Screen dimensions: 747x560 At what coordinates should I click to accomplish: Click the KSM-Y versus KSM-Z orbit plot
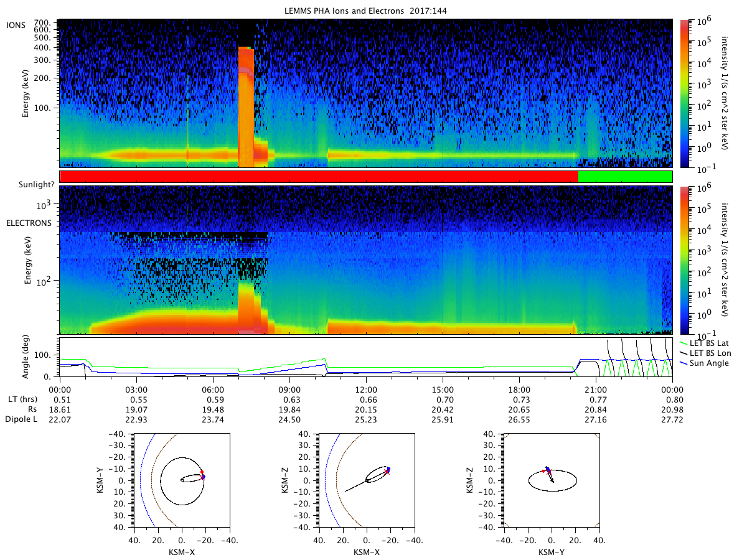[x=552, y=480]
